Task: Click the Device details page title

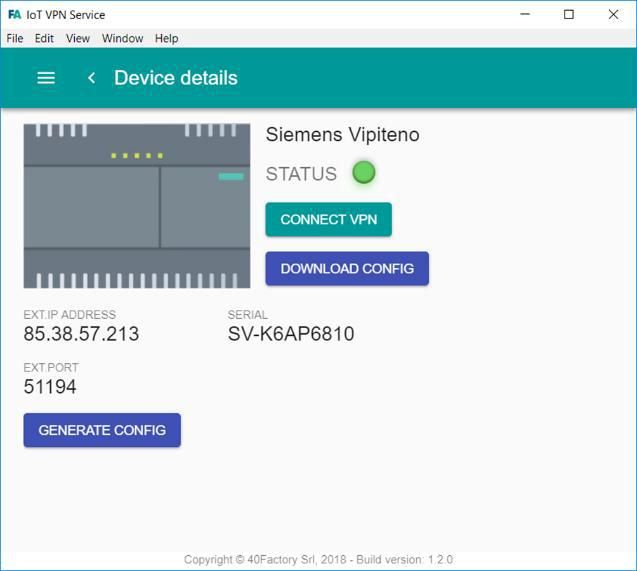Action: pyautogui.click(x=176, y=78)
